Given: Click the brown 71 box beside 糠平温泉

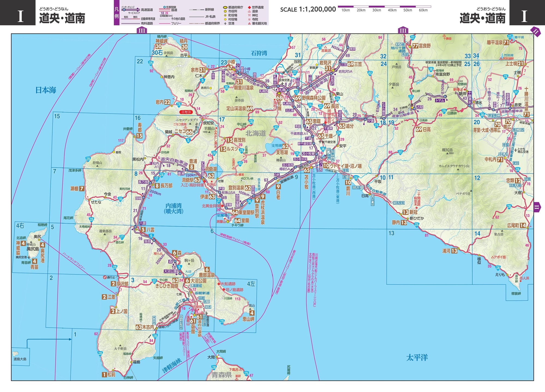Looking at the screenshot, I should [x=506, y=43].
